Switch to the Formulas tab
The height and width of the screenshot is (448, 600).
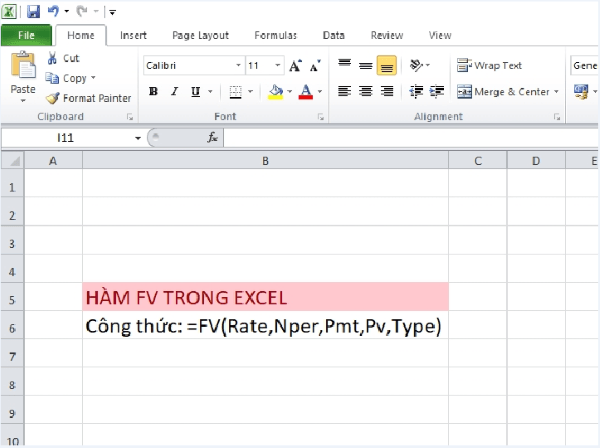276,35
